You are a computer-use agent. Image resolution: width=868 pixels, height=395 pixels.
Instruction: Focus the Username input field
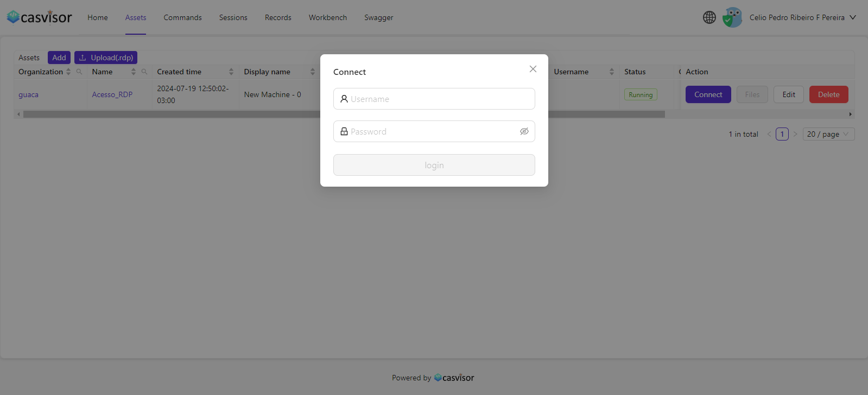click(434, 99)
